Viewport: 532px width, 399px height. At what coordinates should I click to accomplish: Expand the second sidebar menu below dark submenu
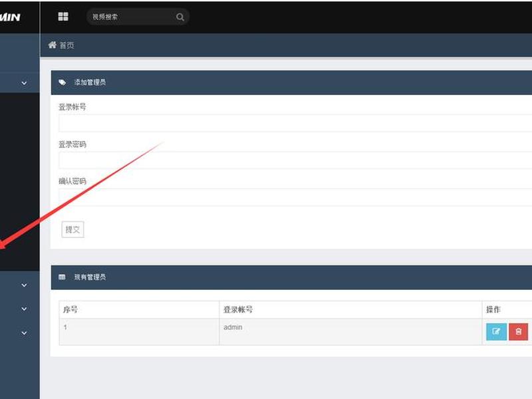(24, 309)
